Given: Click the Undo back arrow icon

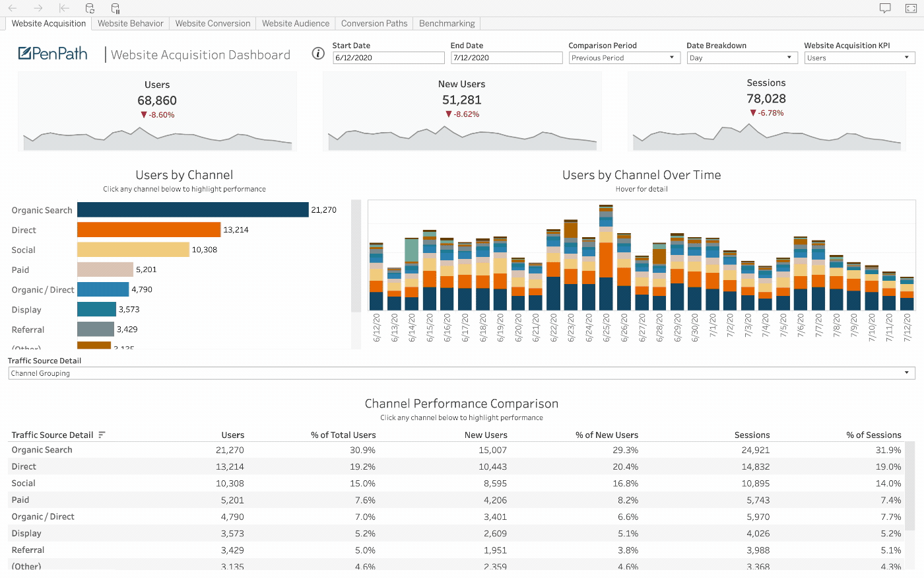Looking at the screenshot, I should pyautogui.click(x=12, y=8).
